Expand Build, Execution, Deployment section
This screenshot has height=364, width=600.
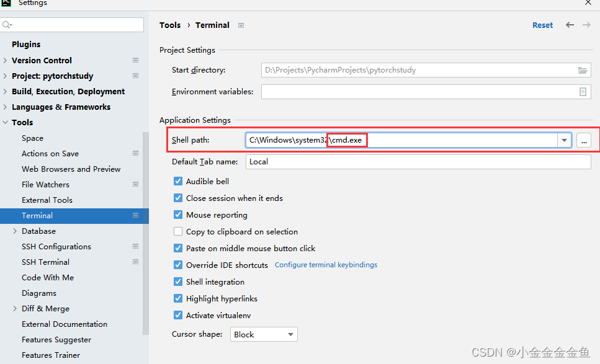(x=5, y=91)
